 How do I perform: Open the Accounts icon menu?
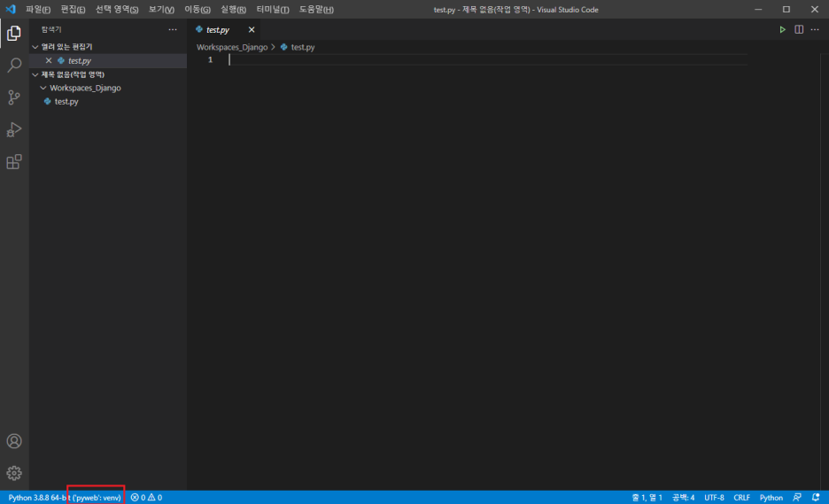click(14, 441)
